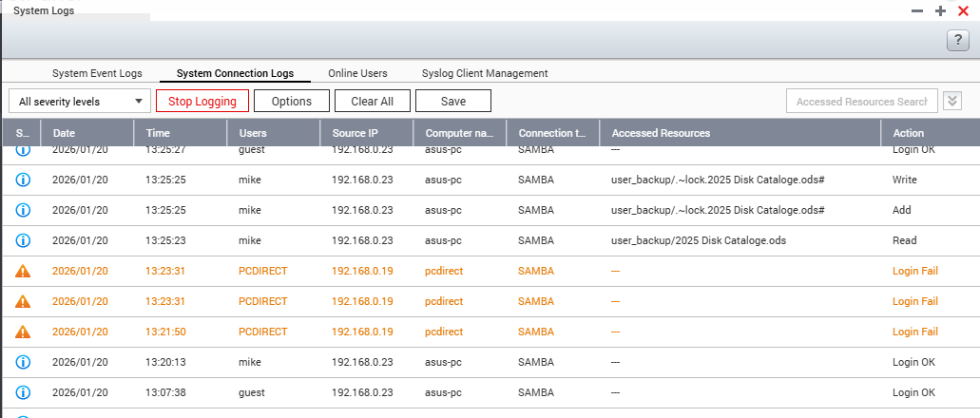Click info icon for 13:20:13 mike login
980x418 pixels.
point(24,362)
